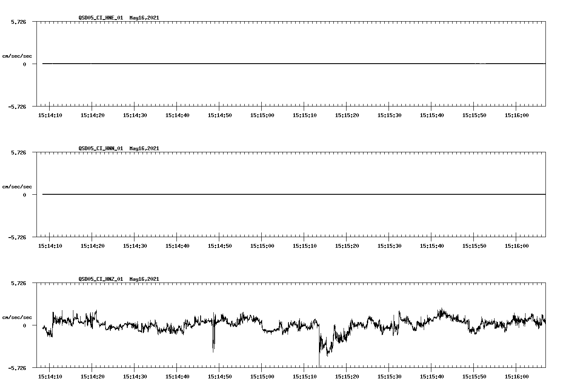
Task: Click the cm/sec/sec axis label of bottom plot
Action: 17,316
